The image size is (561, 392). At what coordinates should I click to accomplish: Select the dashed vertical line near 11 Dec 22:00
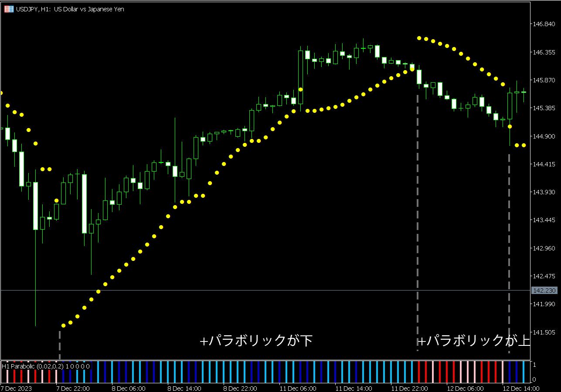[x=418, y=218]
